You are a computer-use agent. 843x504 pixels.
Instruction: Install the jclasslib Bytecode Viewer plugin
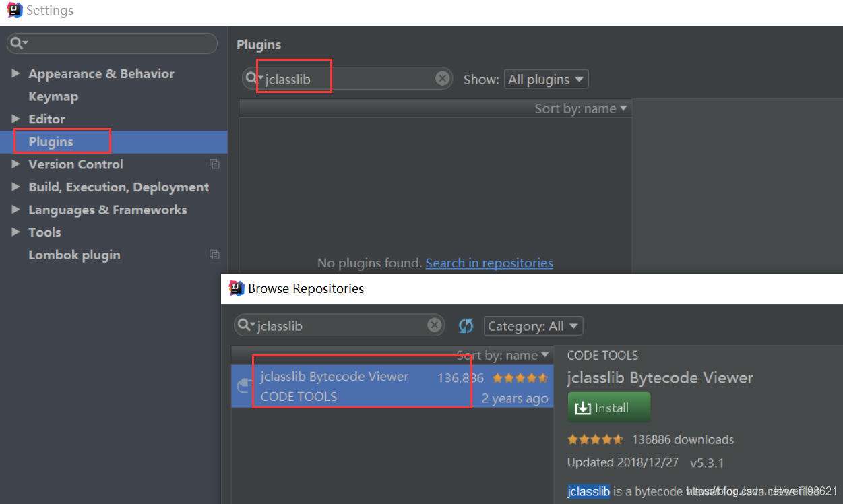point(609,408)
